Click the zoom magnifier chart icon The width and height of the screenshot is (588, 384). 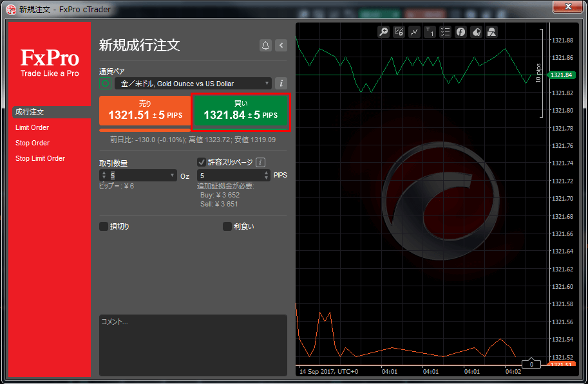383,32
